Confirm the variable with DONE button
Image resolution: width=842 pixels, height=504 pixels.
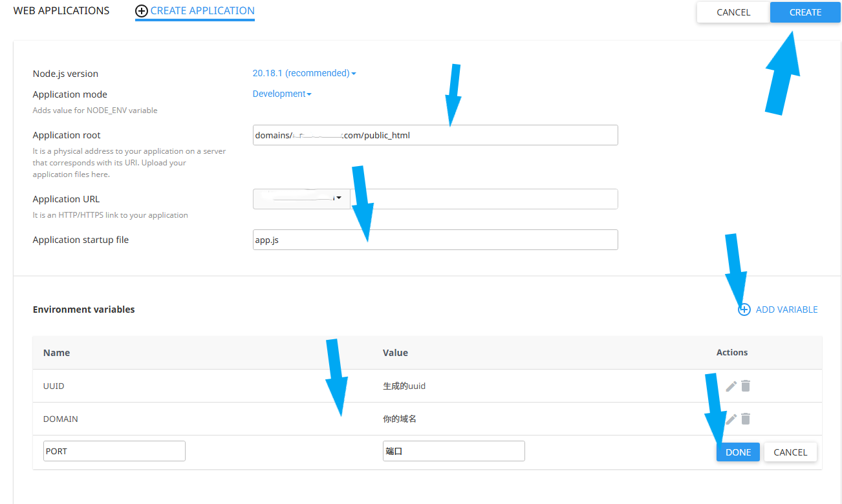[738, 452]
